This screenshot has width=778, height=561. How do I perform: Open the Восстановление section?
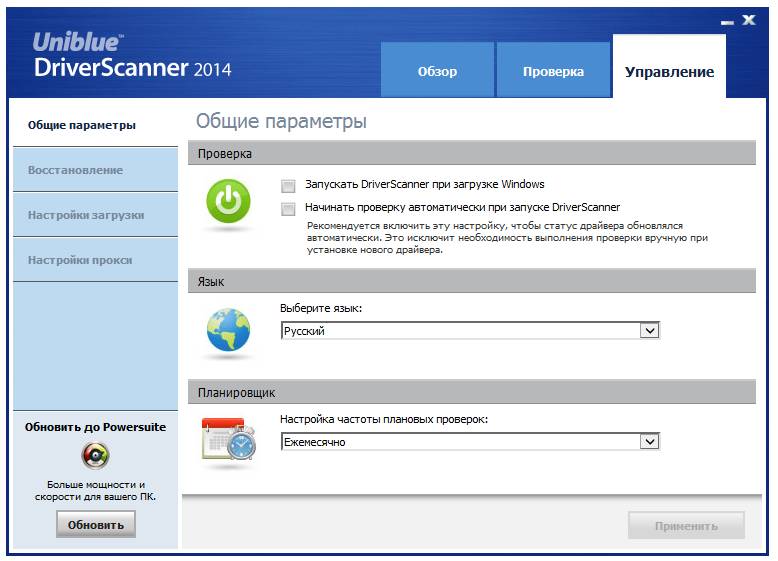(95, 170)
